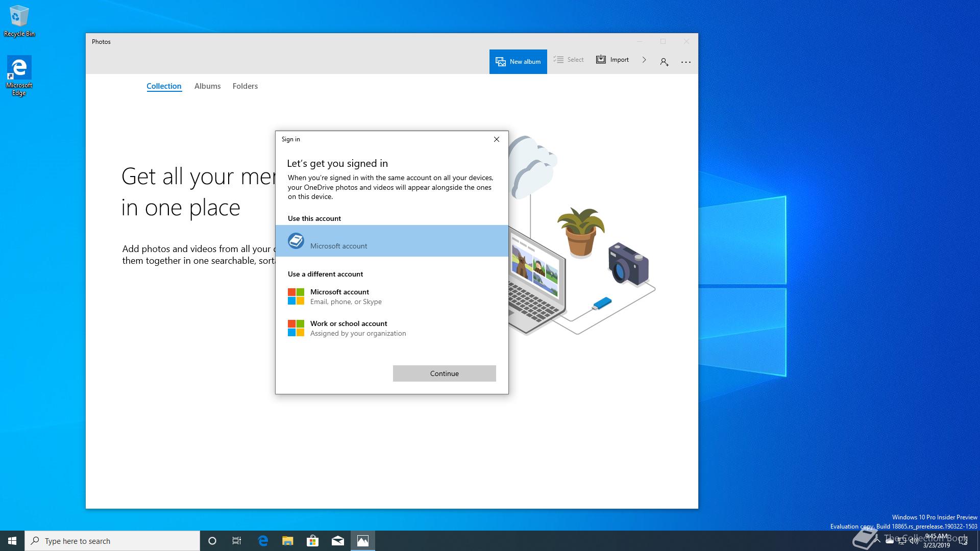Image resolution: width=980 pixels, height=551 pixels.
Task: Click the New album button
Action: [x=518, y=62]
